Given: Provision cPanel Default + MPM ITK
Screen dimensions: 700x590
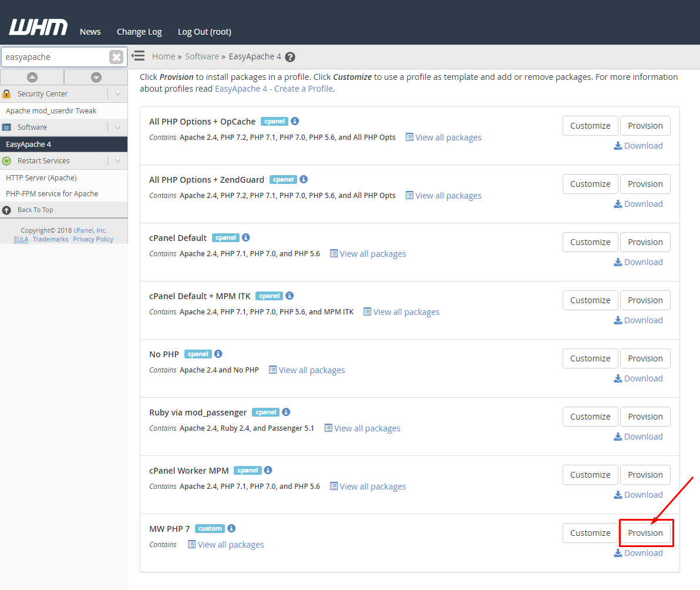Looking at the screenshot, I should (645, 300).
